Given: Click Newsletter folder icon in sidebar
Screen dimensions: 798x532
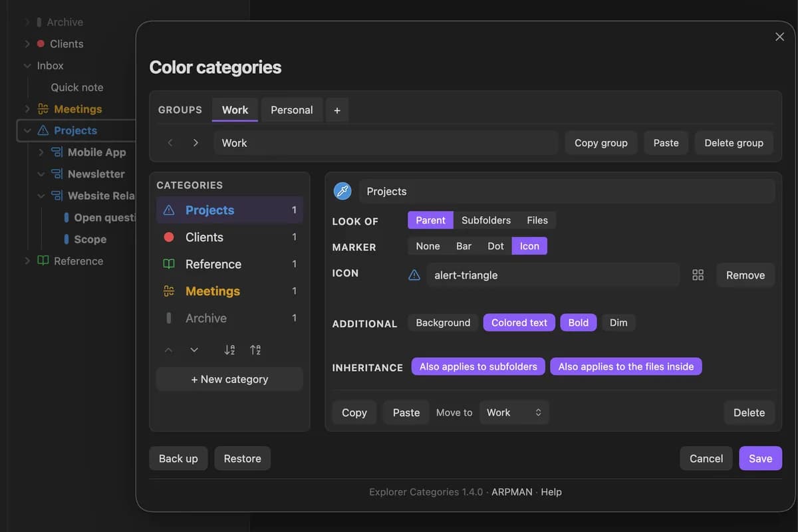Looking at the screenshot, I should 57,174.
